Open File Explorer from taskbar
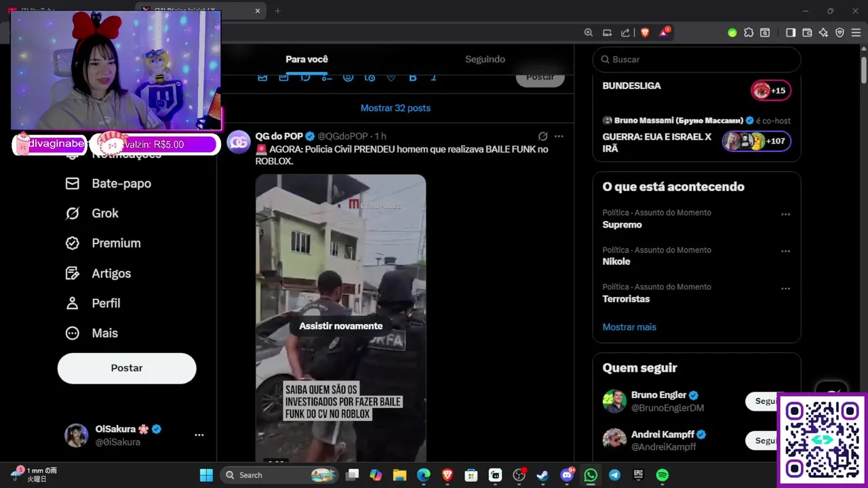Screen dimensions: 868x488 [399, 475]
